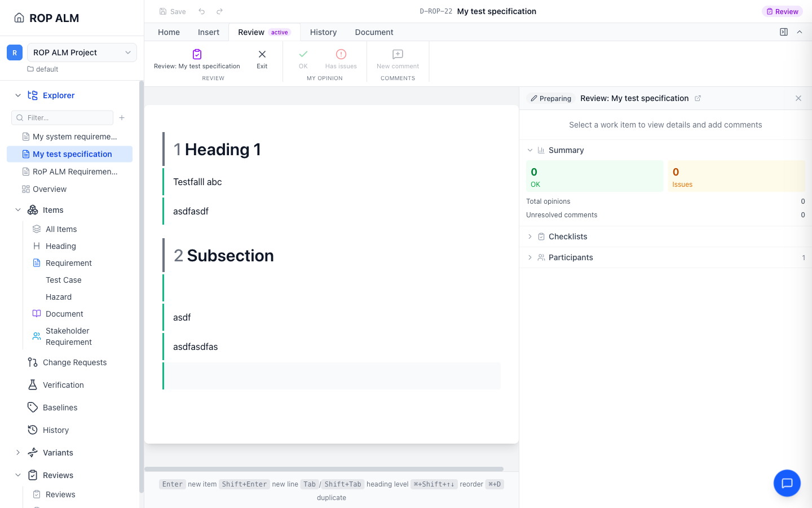Open the Explorer tree icon
The height and width of the screenshot is (508, 812).
tap(33, 95)
